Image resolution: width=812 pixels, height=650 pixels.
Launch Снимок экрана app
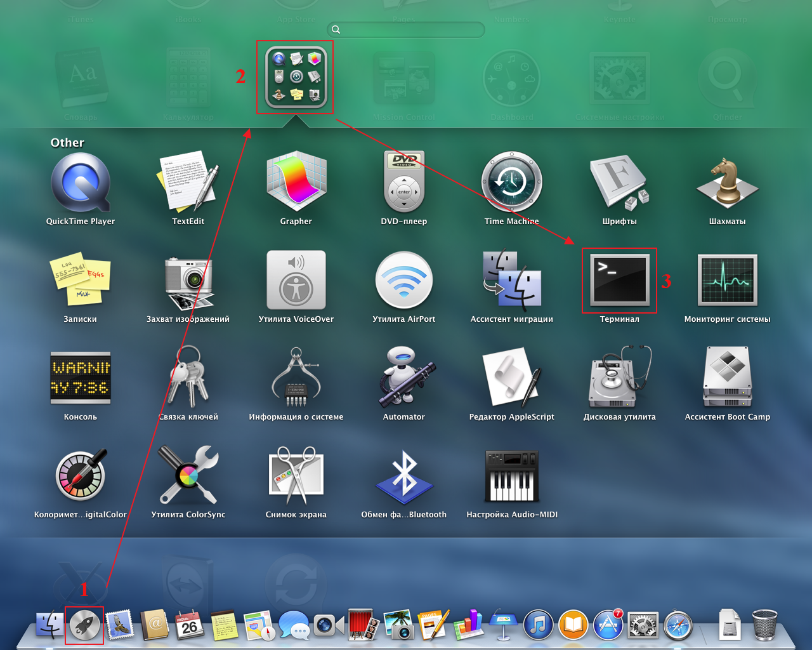tap(296, 476)
